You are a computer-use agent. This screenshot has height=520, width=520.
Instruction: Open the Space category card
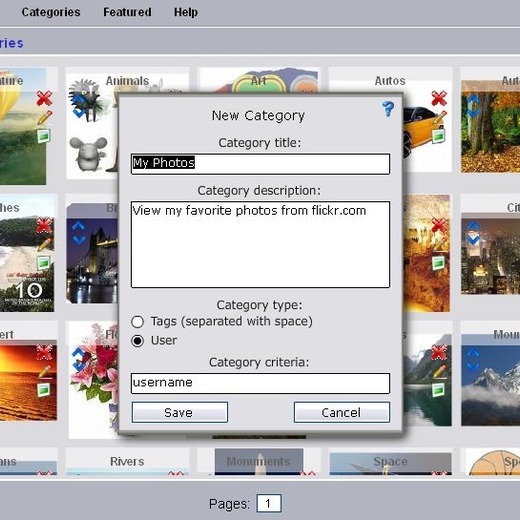(x=390, y=462)
